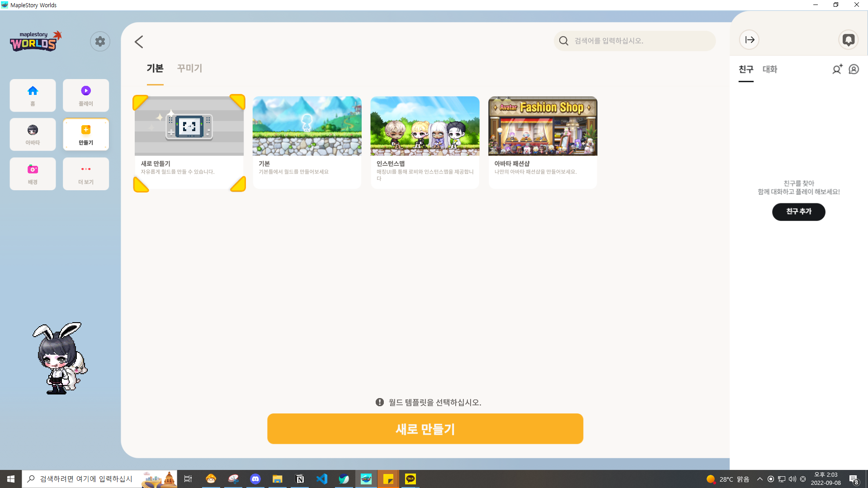Click the 친구 추가 button

tap(798, 211)
